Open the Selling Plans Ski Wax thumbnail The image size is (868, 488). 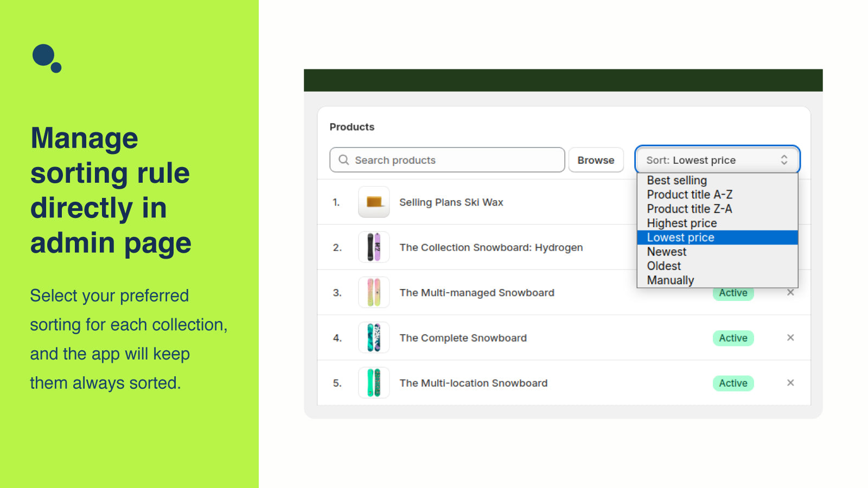[x=374, y=202]
